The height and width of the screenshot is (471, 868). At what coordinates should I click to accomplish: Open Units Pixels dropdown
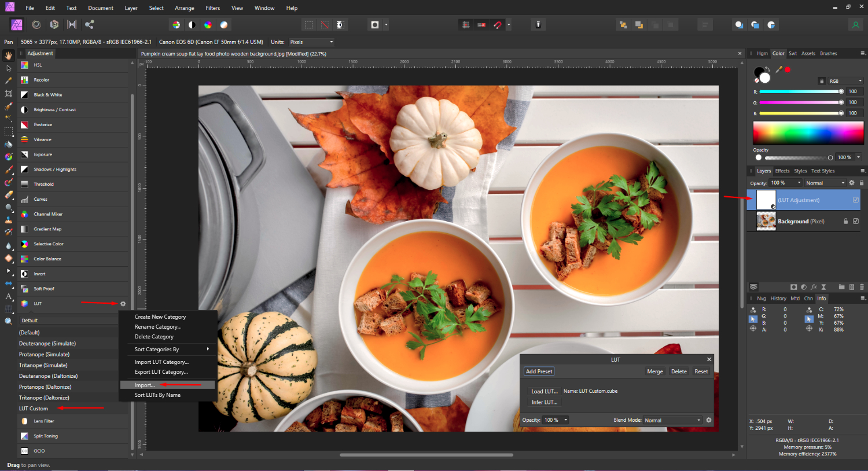coord(311,42)
